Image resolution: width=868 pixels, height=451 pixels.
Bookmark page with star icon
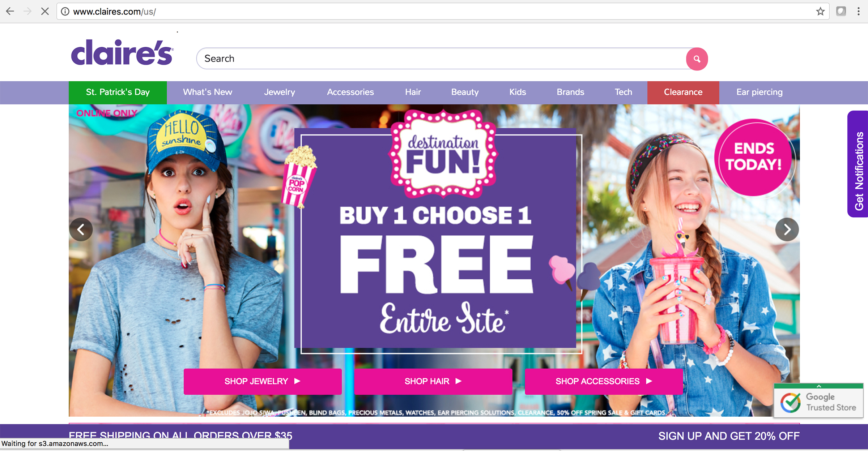820,11
